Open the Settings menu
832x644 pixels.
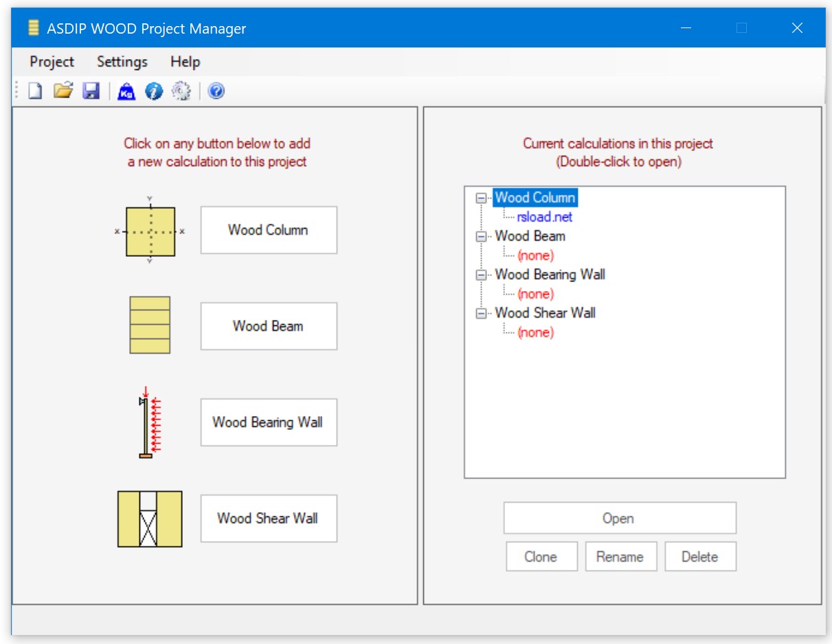click(122, 62)
